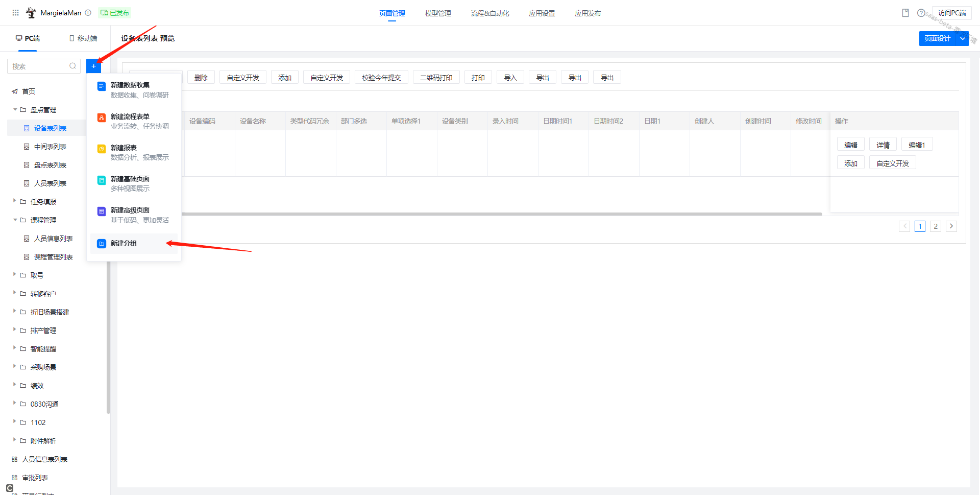Select pagination page 1
Viewport: 980px width, 495px height.
920,226
